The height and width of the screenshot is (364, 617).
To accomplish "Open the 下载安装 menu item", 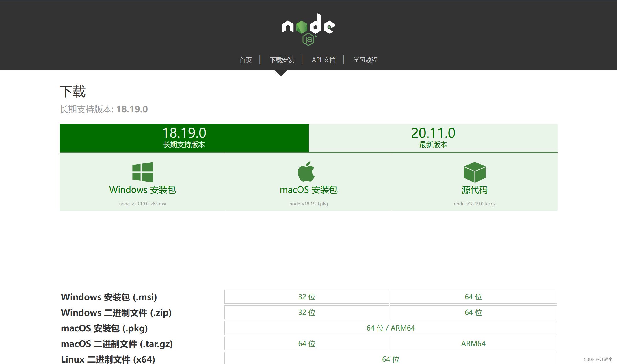I will pyautogui.click(x=282, y=60).
